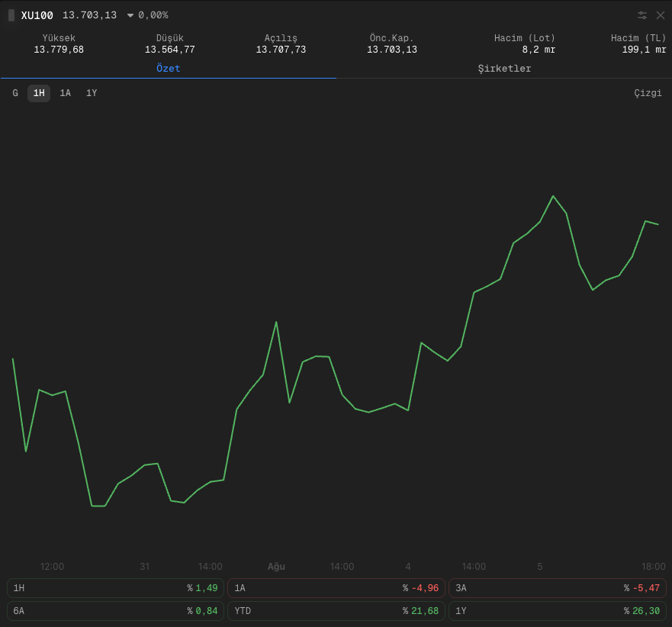Select the 1H weekly range toggle
672x627 pixels.
point(39,93)
